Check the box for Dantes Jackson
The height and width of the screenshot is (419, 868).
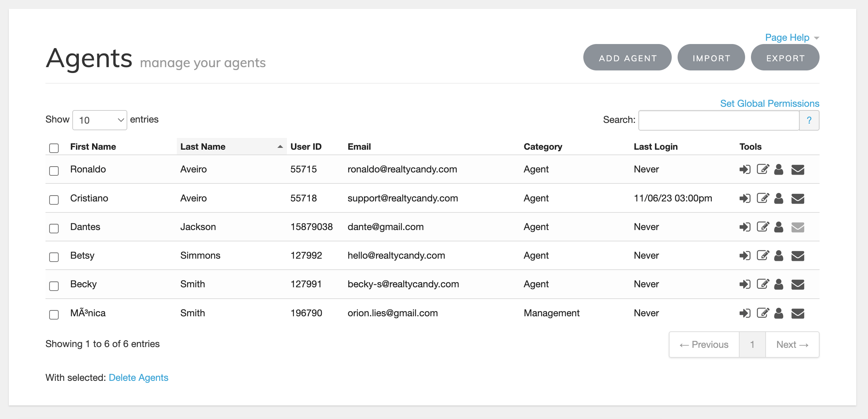pos(54,229)
